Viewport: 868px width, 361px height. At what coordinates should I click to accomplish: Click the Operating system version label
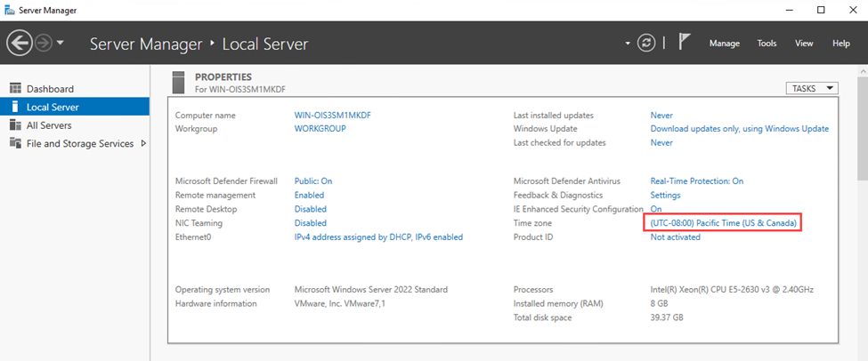point(223,290)
